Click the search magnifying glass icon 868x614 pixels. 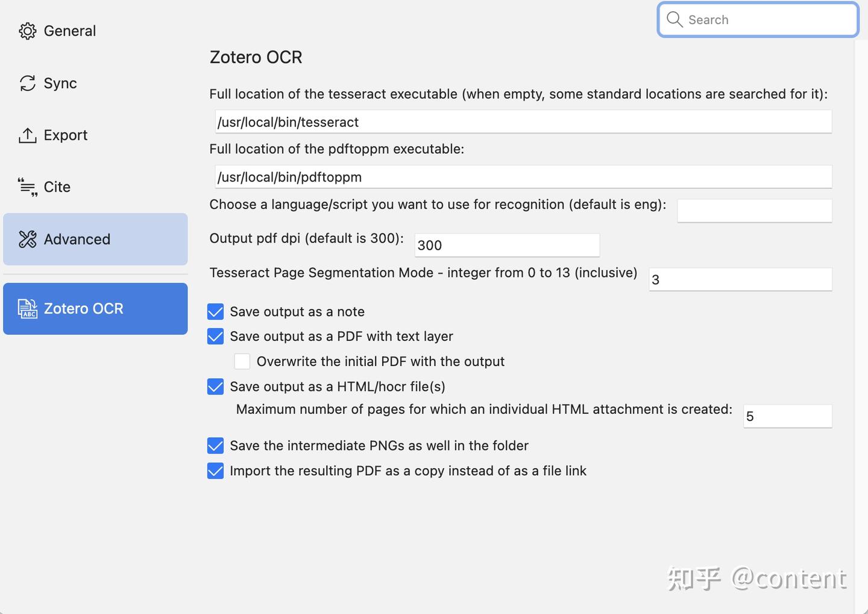675,19
